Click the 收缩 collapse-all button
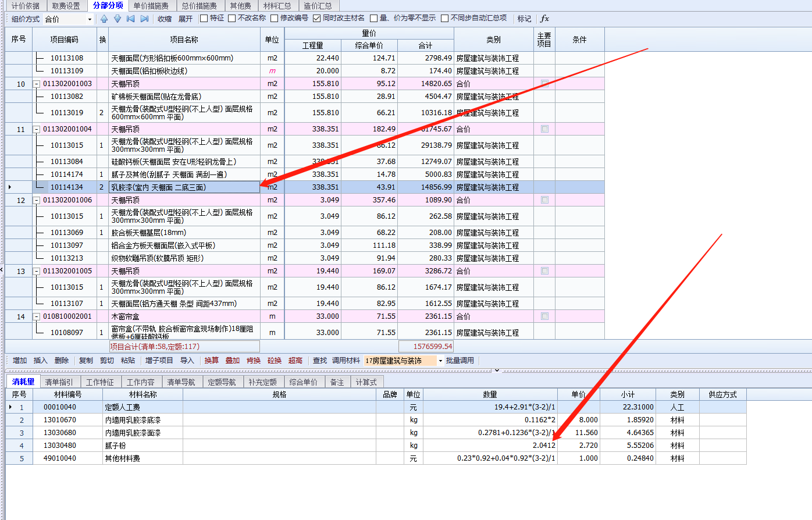Screen dimensions: 812x520 coord(165,19)
